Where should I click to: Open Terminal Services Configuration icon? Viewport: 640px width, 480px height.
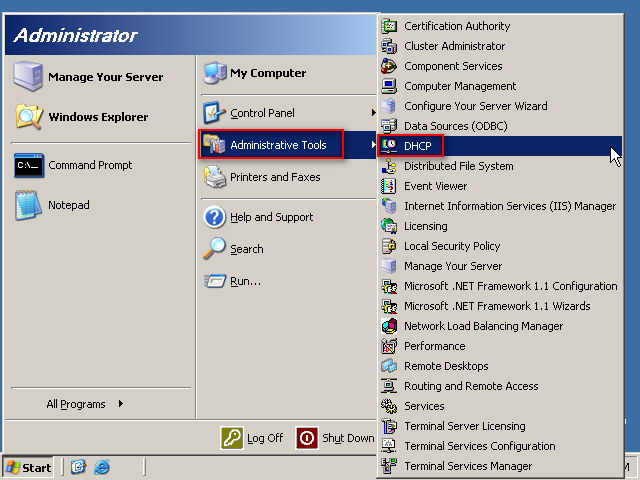pos(389,446)
